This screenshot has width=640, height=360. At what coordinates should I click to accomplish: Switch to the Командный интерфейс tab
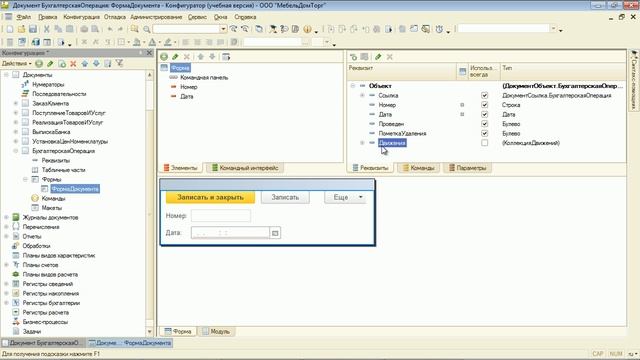click(245, 168)
